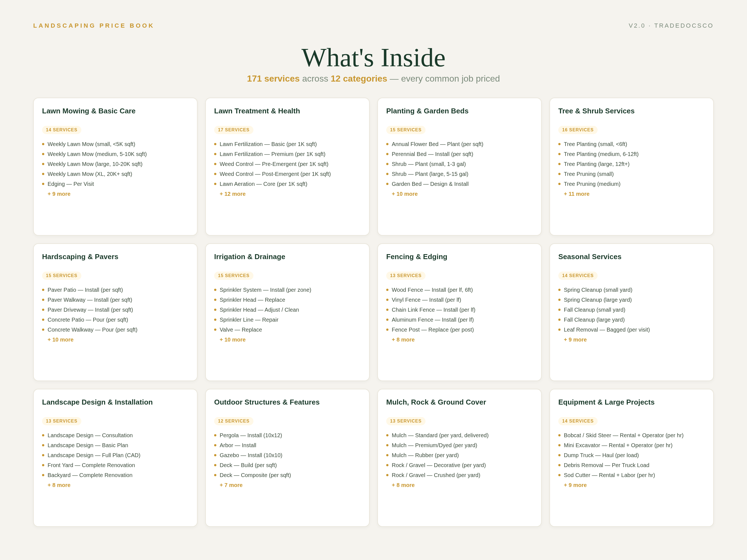Click the 'LANDSCAPING PRICE BOOK' header label
Screen dimensions: 747x560
pos(94,26)
